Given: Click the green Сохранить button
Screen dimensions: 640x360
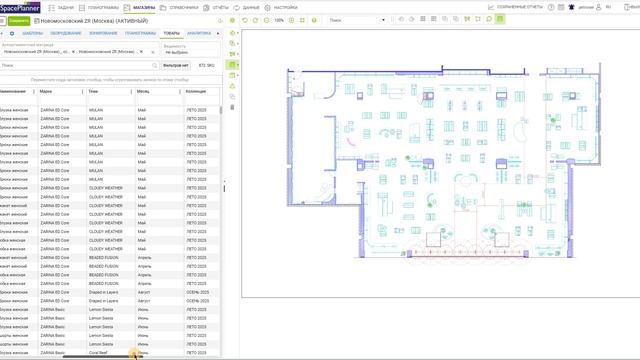Looking at the screenshot, I should [x=19, y=21].
